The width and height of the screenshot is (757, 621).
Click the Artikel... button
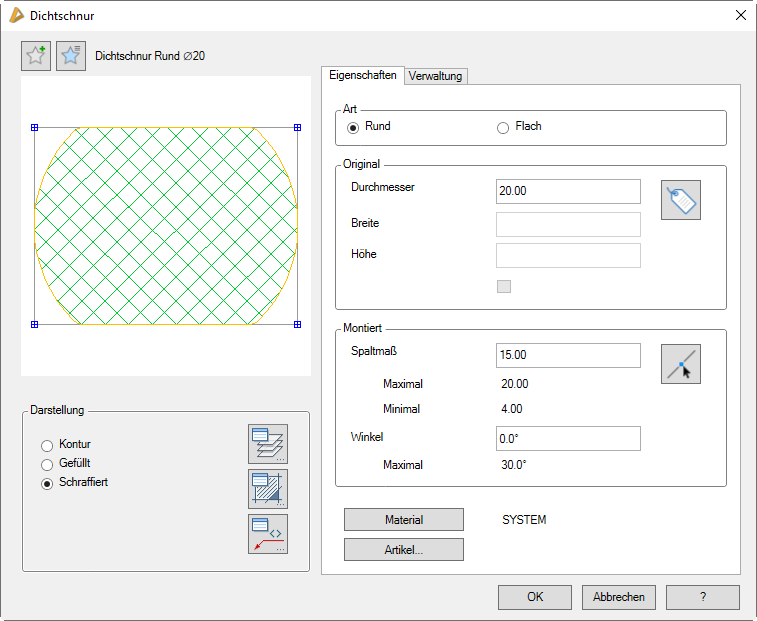click(x=403, y=549)
